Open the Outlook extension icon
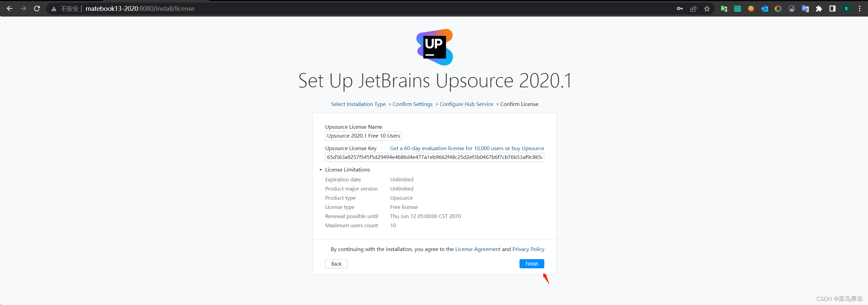 coord(765,9)
